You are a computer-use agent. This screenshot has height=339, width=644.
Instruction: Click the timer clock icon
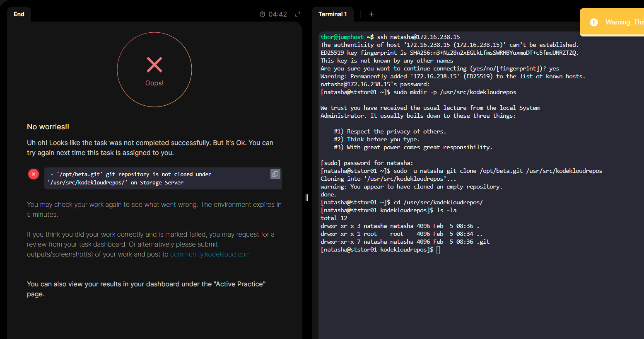coord(262,14)
